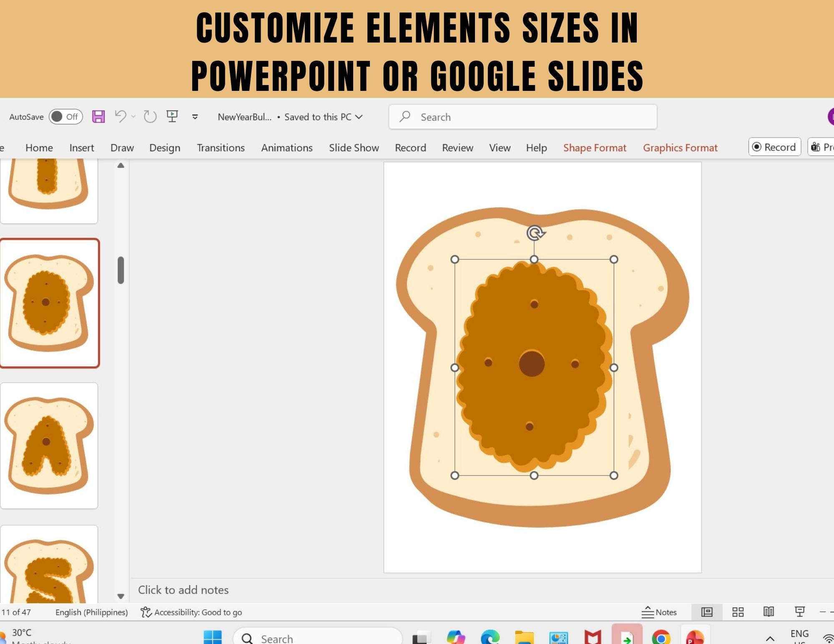Screen dimensions: 834x644
Task: Open the Design tab
Action: (x=165, y=148)
